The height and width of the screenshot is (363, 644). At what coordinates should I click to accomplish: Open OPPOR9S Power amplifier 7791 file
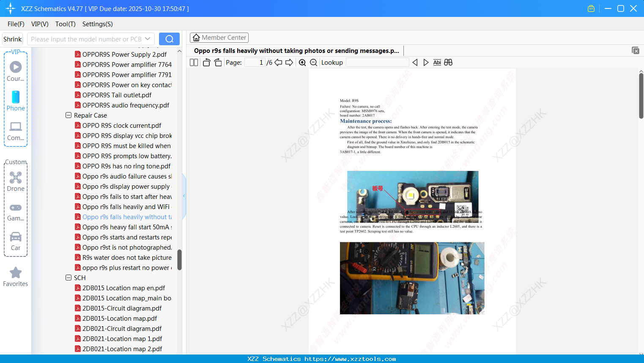123,75
